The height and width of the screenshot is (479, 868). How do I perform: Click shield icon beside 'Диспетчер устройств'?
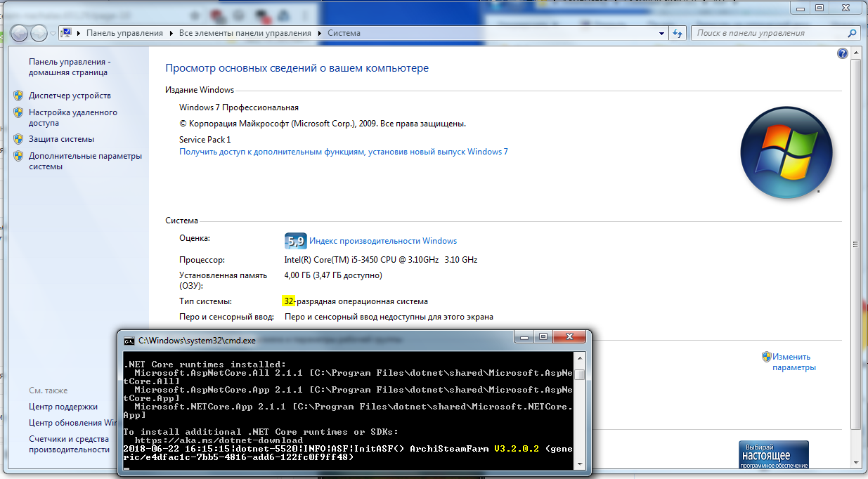(x=19, y=96)
